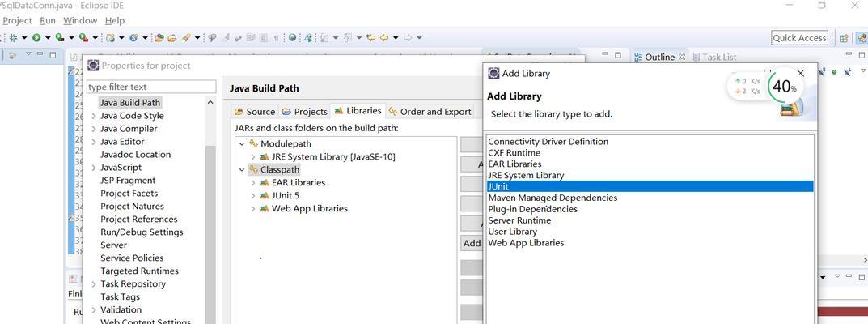
Task: Open the Project menu
Action: (17, 20)
